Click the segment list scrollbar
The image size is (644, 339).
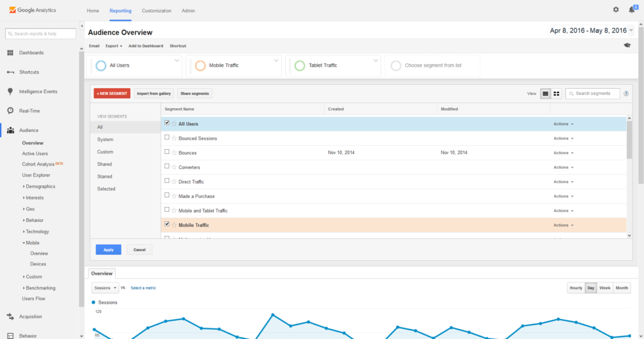(x=629, y=140)
